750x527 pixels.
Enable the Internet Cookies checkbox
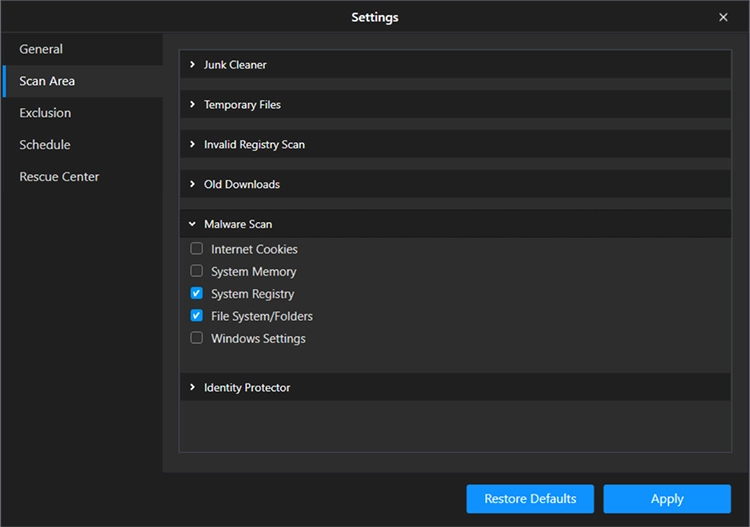click(197, 249)
